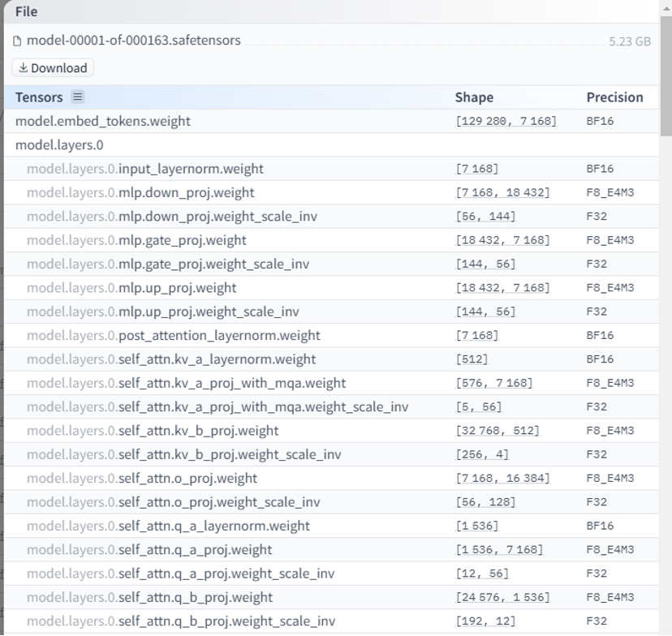Image resolution: width=672 pixels, height=636 pixels.
Task: Open model-00001-of-000163.safetensors file link
Action: tap(134, 41)
